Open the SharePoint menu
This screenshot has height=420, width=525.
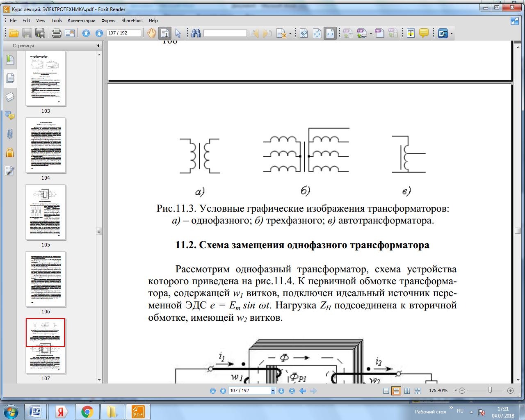click(x=132, y=21)
